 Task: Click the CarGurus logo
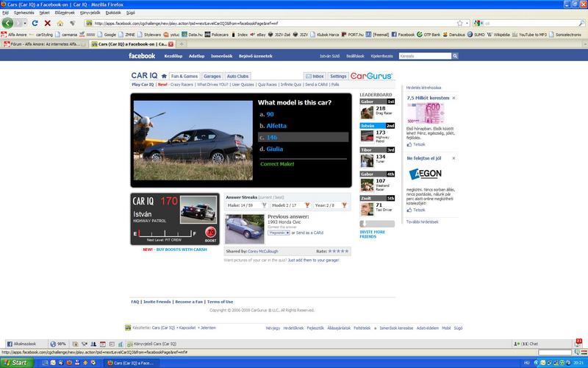point(371,76)
